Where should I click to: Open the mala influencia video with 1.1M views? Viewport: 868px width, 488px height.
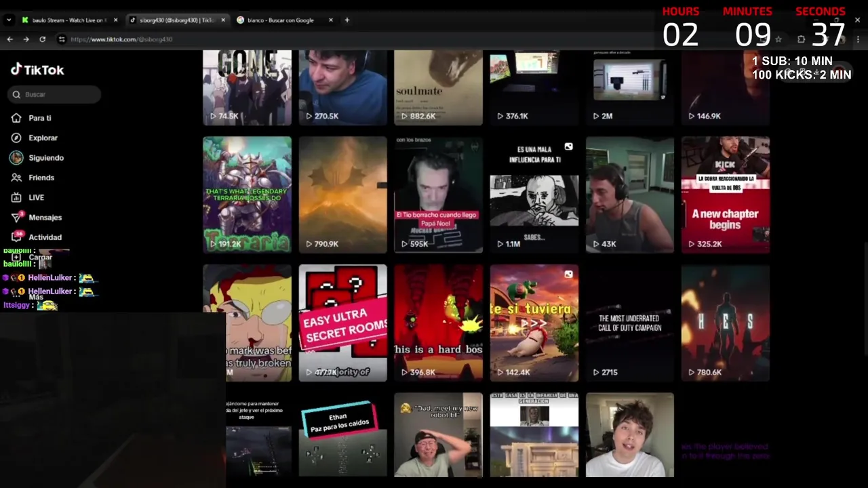[534, 195]
